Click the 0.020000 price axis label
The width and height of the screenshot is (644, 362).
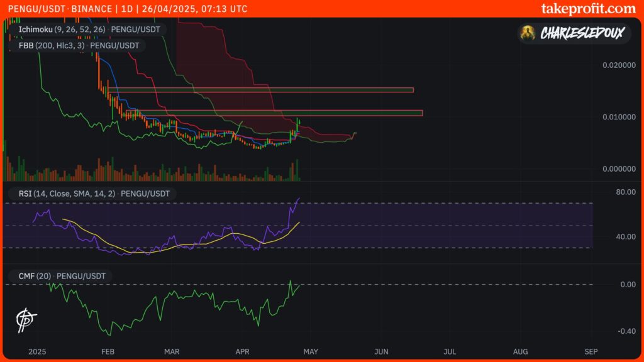coord(618,65)
